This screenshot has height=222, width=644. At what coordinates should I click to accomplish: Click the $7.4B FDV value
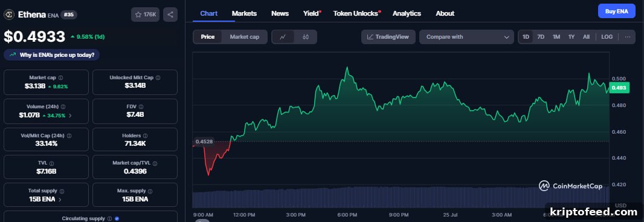pos(135,115)
